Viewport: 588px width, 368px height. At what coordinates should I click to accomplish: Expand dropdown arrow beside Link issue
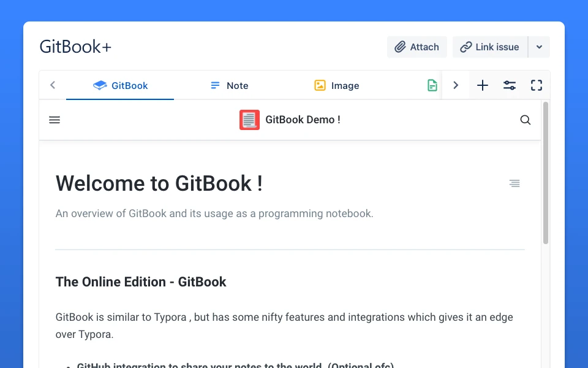tap(539, 47)
